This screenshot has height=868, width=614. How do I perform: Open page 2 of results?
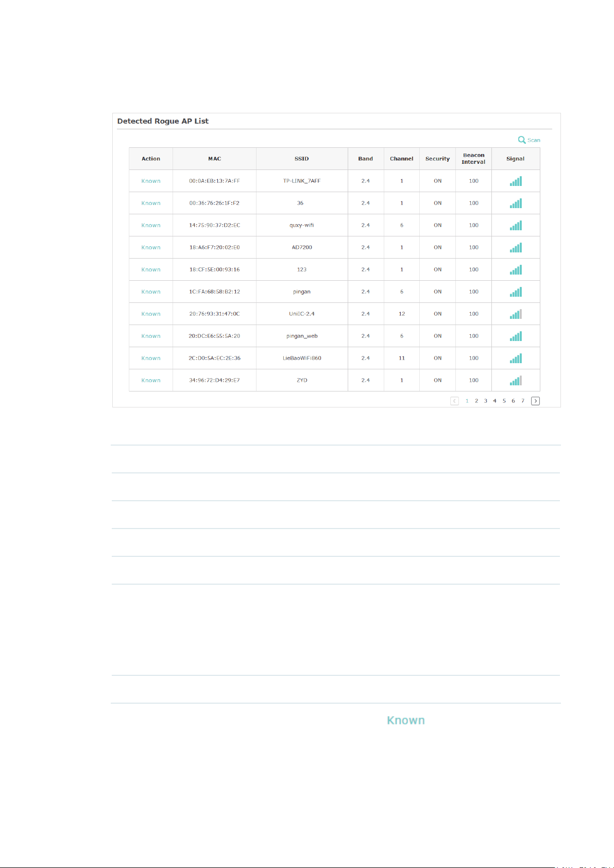click(x=476, y=401)
